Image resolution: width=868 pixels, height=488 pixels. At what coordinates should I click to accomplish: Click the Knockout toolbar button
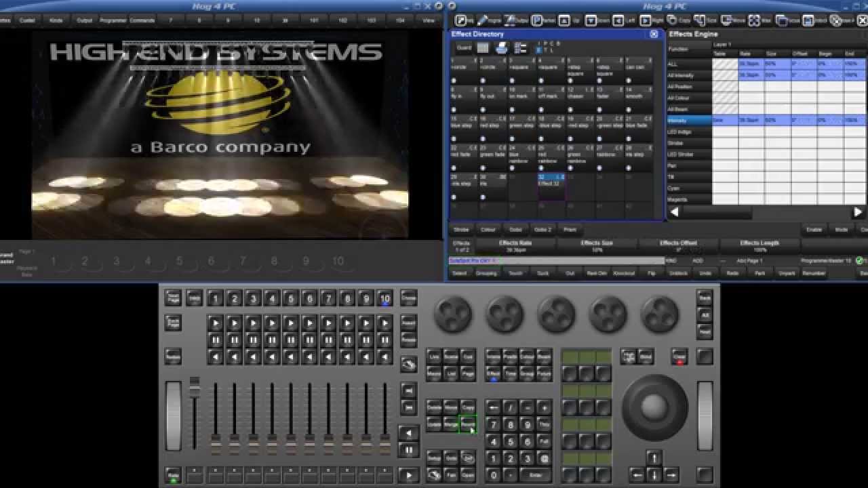pyautogui.click(x=624, y=274)
